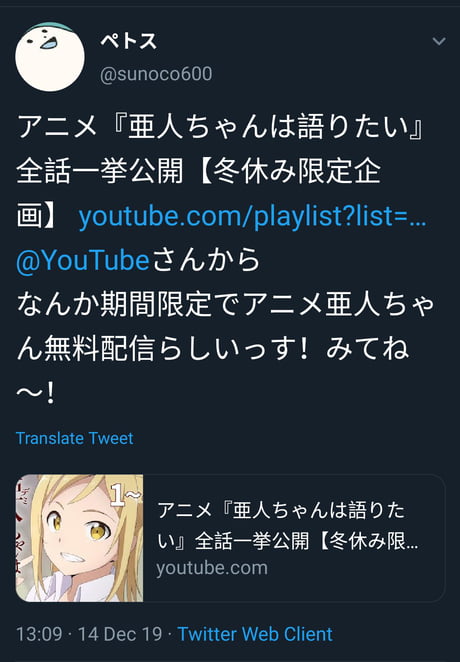Click youtube.com domain in link card
The width and height of the screenshot is (460, 662).
212,568
